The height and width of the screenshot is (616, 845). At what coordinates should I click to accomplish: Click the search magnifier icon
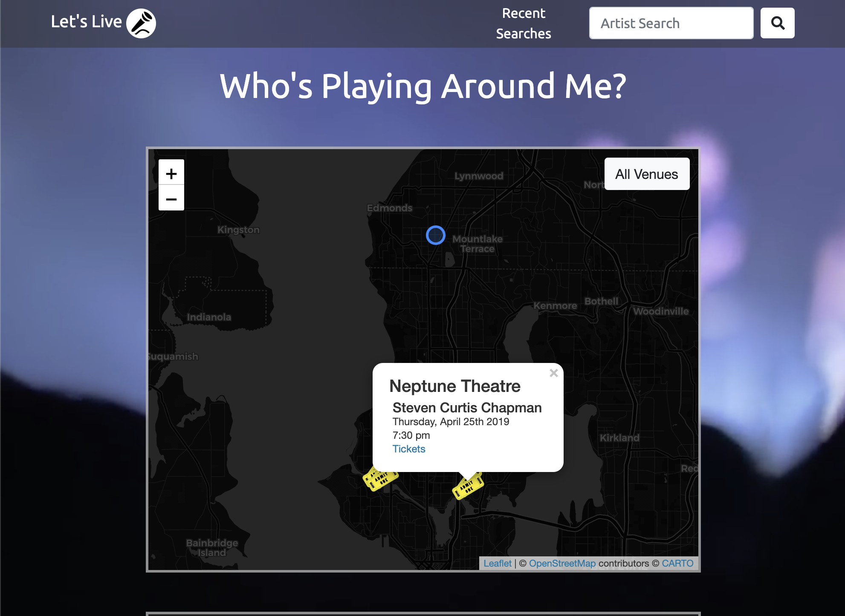pyautogui.click(x=777, y=23)
